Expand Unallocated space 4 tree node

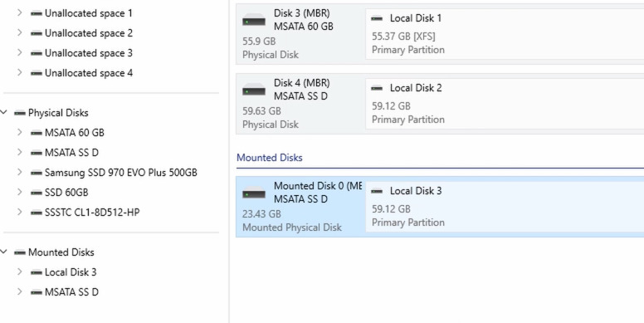click(19, 72)
